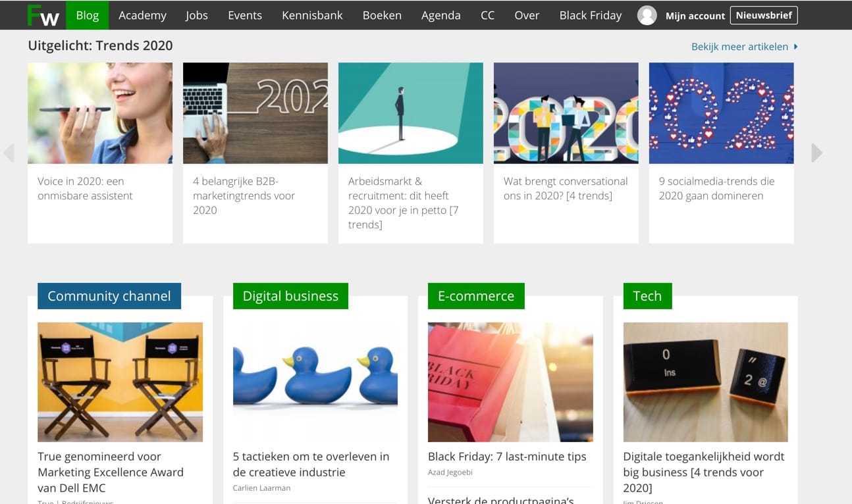The width and height of the screenshot is (852, 504).
Task: Click the blue rubber ducks article image
Action: (315, 382)
